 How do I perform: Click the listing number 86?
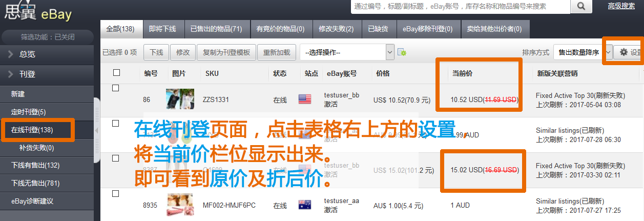click(147, 99)
